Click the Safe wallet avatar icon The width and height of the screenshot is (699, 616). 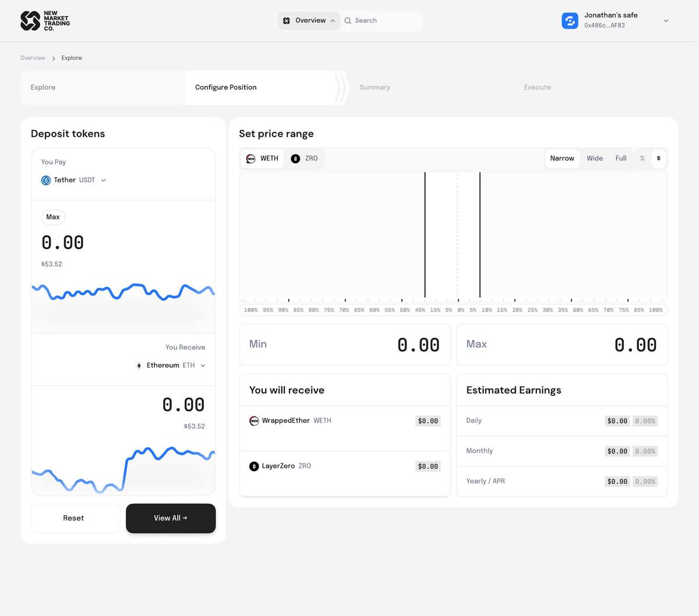tap(570, 20)
